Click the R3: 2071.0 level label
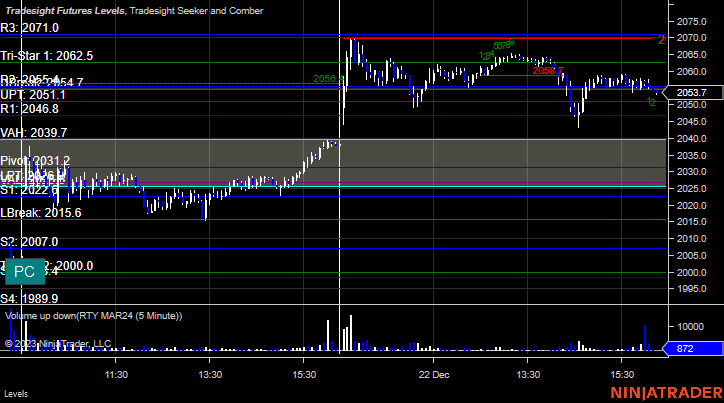The height and width of the screenshot is (403, 724). pyautogui.click(x=30, y=28)
